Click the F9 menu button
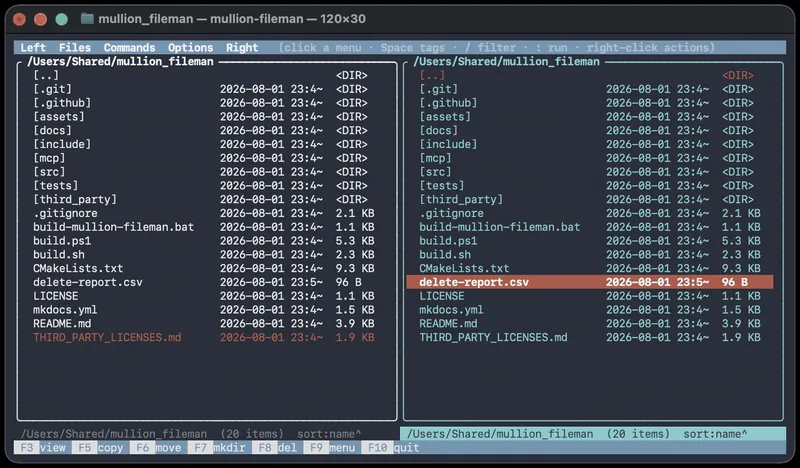This screenshot has height=468, width=800. pos(332,448)
